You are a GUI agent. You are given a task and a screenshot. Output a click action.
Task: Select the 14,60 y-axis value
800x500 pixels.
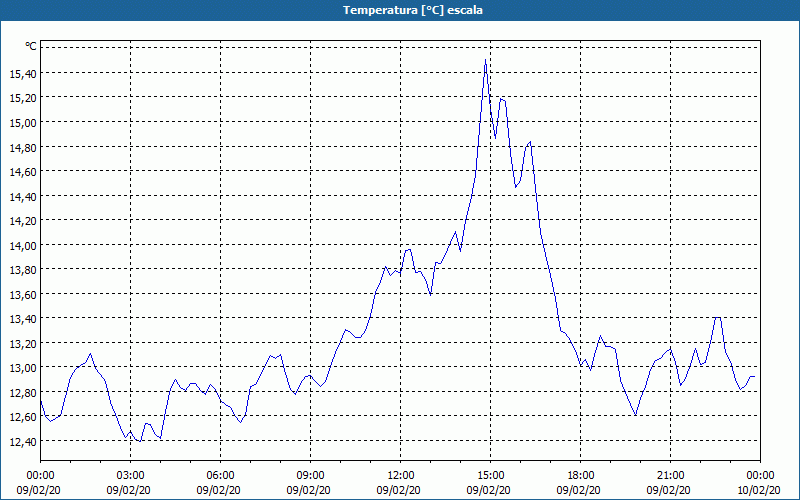[23, 172]
